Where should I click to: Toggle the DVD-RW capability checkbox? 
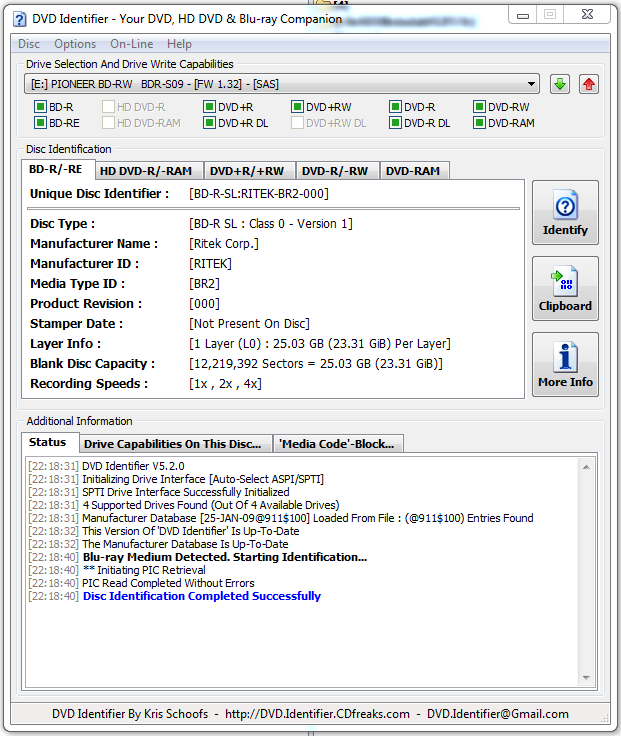click(479, 107)
